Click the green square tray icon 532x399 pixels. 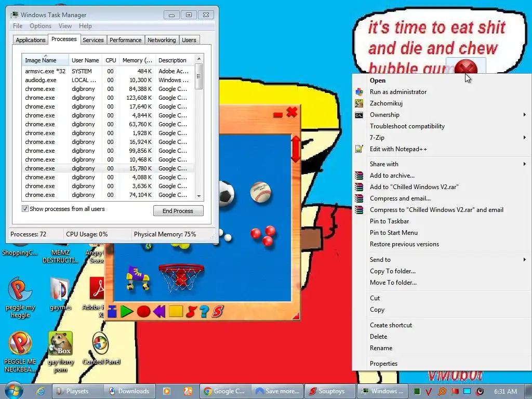417,392
